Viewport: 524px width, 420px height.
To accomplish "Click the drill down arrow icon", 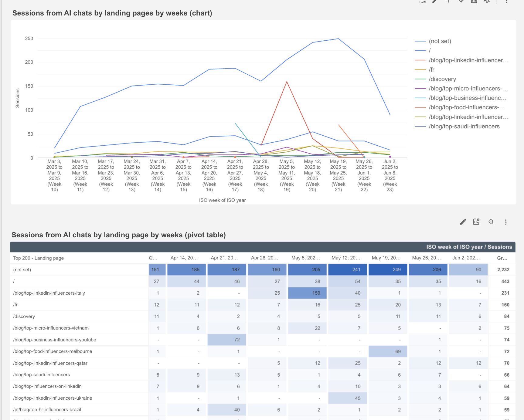I will 461,1.
